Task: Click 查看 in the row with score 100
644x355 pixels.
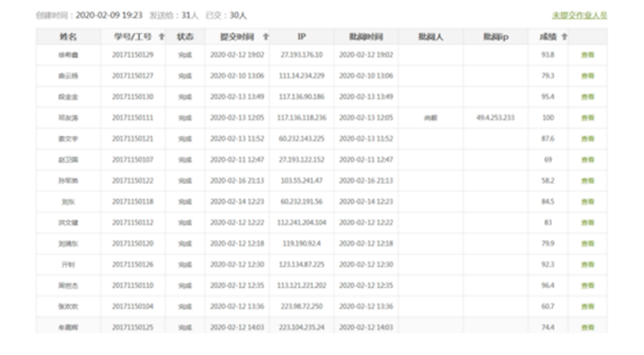Action: click(x=588, y=118)
